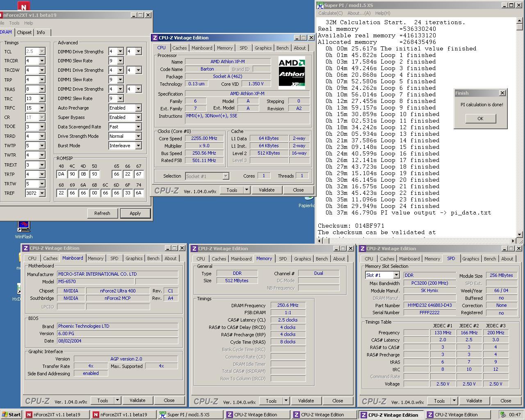Close the Finish dialog with X
The height and width of the screenshot is (420, 525).
(x=502, y=93)
